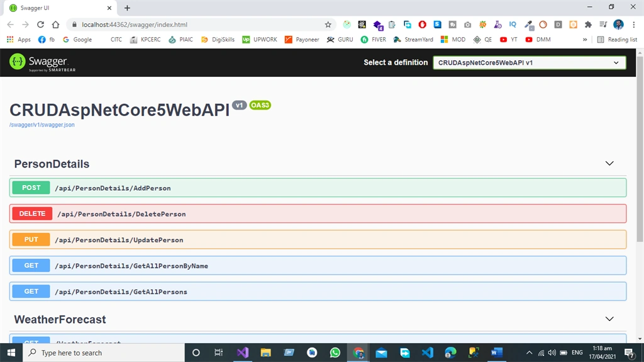Reload the Swagger page
Viewport: 644px width, 362px height.
coord(40,25)
